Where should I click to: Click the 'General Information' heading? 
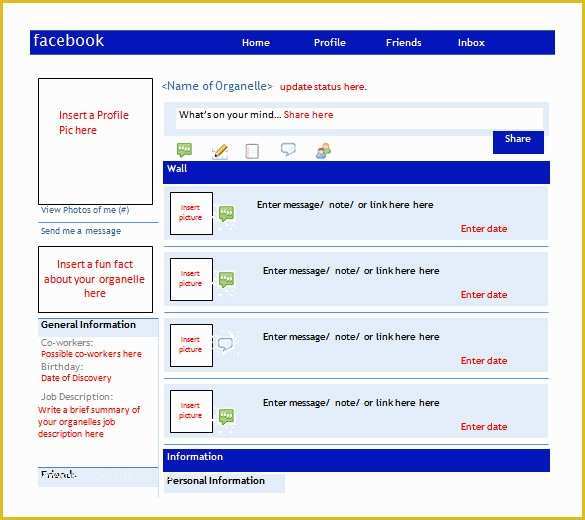88,325
